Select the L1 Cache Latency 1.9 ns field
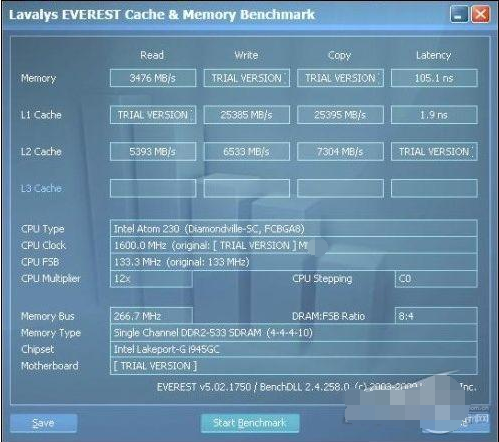Viewport: 499px width, 442px height. (x=434, y=115)
